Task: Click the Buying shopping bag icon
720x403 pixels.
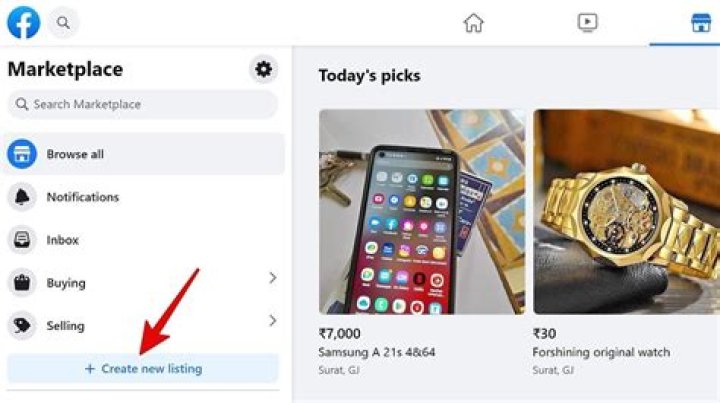Action: tap(22, 283)
